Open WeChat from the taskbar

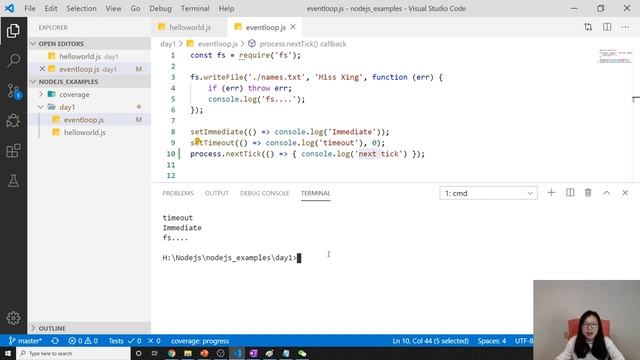(302, 353)
